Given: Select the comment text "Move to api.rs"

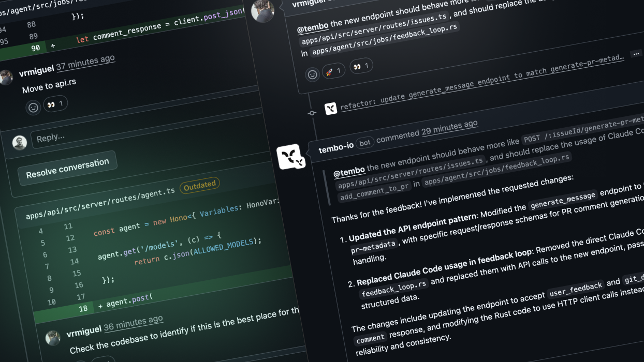Looking at the screenshot, I should [x=49, y=86].
